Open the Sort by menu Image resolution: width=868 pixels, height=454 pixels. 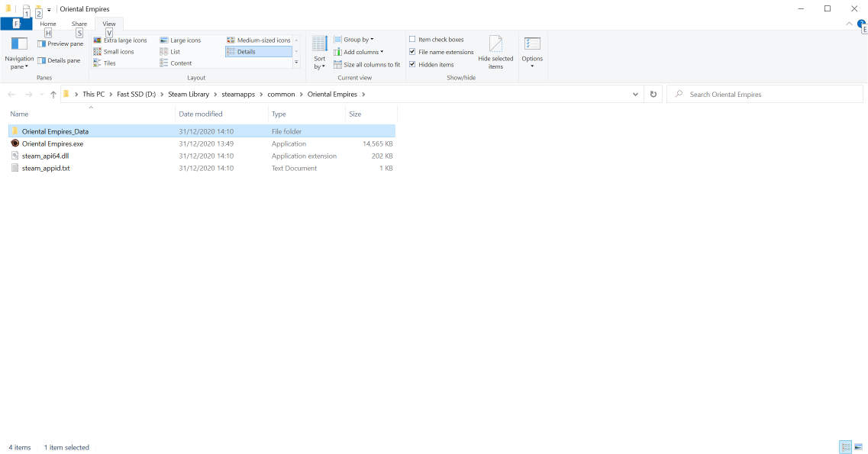(x=320, y=53)
